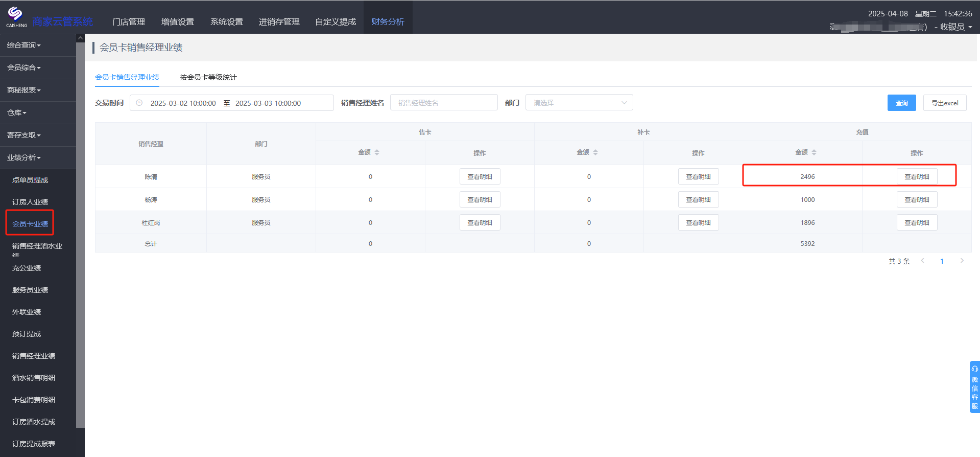Viewport: 980px width, 457px height.
Task: Open 服务员业绩 in sidebar
Action: (x=30, y=290)
